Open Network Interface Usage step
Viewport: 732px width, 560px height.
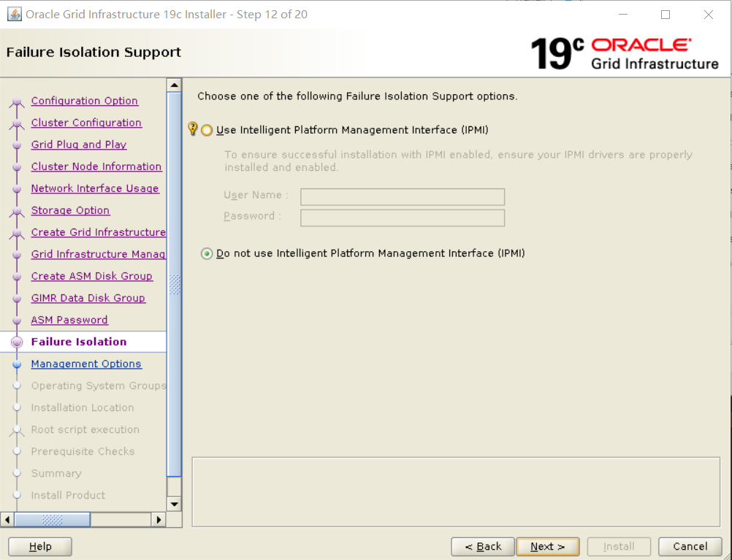pyautogui.click(x=95, y=188)
